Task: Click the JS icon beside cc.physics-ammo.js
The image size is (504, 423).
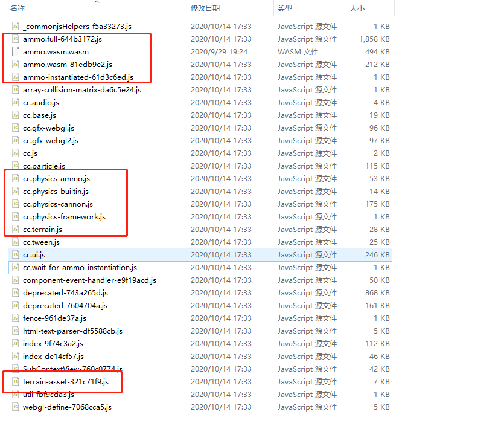Action: pyautogui.click(x=16, y=179)
